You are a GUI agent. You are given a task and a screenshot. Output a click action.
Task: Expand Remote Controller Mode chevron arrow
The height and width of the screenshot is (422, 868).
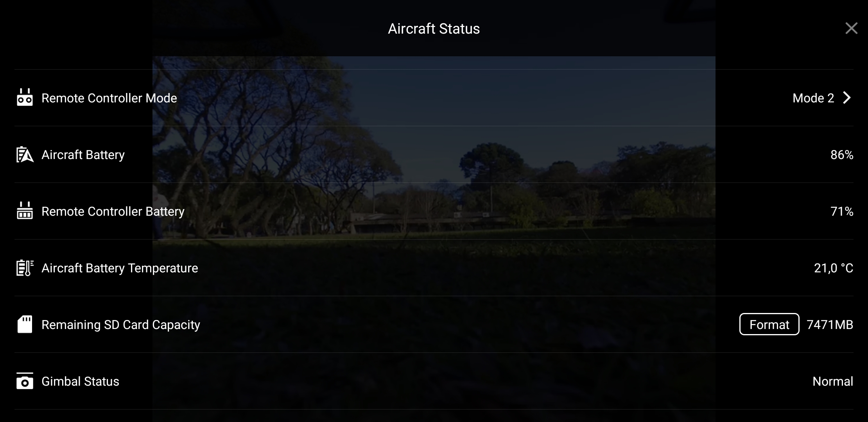coord(847,98)
